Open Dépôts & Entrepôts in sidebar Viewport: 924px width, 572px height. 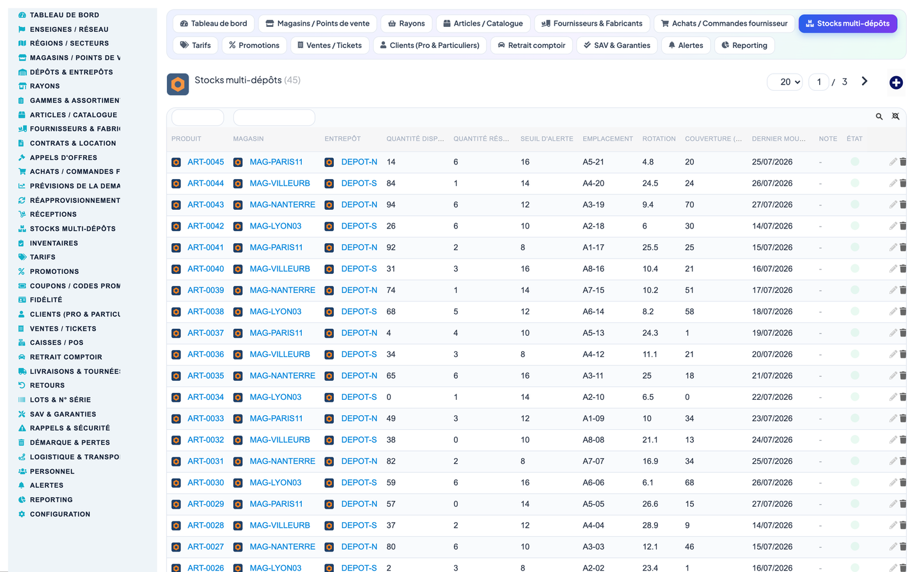65,72
